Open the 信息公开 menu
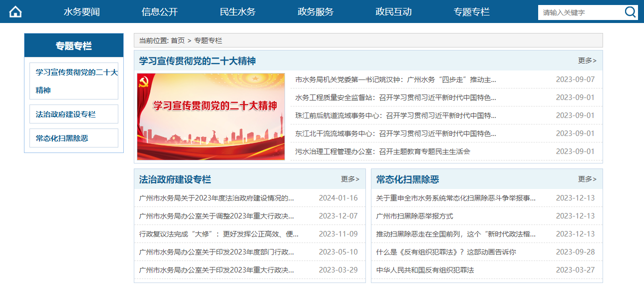Viewport: 644px width, 290px height. pyautogui.click(x=160, y=12)
